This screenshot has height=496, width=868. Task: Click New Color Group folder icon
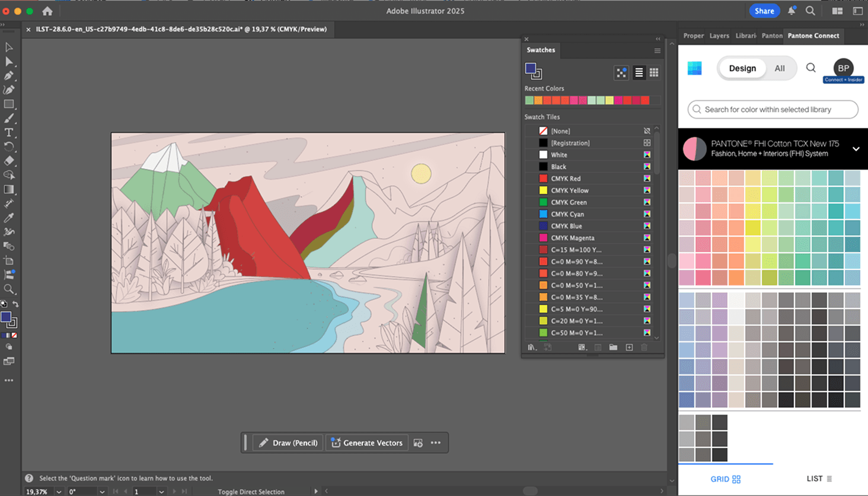point(613,347)
